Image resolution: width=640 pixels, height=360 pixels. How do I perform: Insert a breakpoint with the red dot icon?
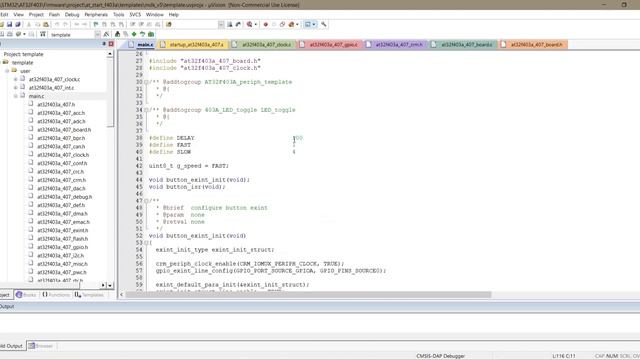coord(266,24)
